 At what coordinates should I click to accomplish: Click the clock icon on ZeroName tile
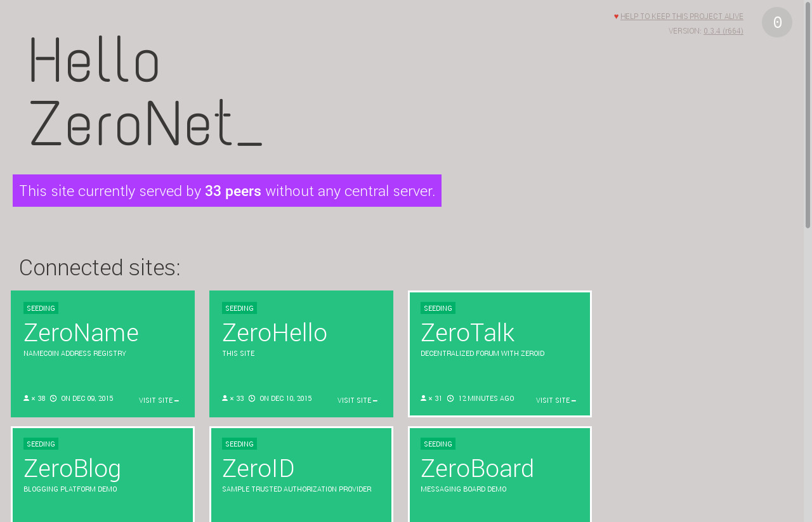[x=53, y=398]
